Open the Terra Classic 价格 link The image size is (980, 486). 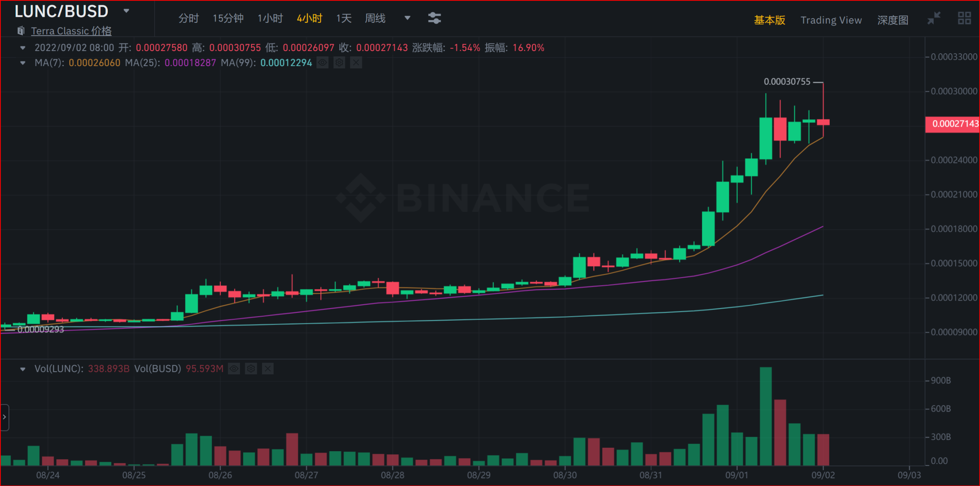[71, 31]
